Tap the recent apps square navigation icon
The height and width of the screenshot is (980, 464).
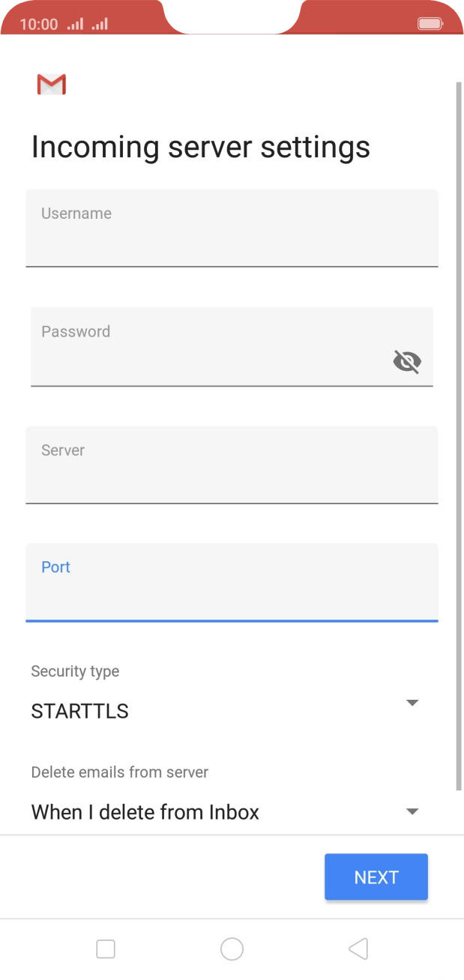coord(105,949)
